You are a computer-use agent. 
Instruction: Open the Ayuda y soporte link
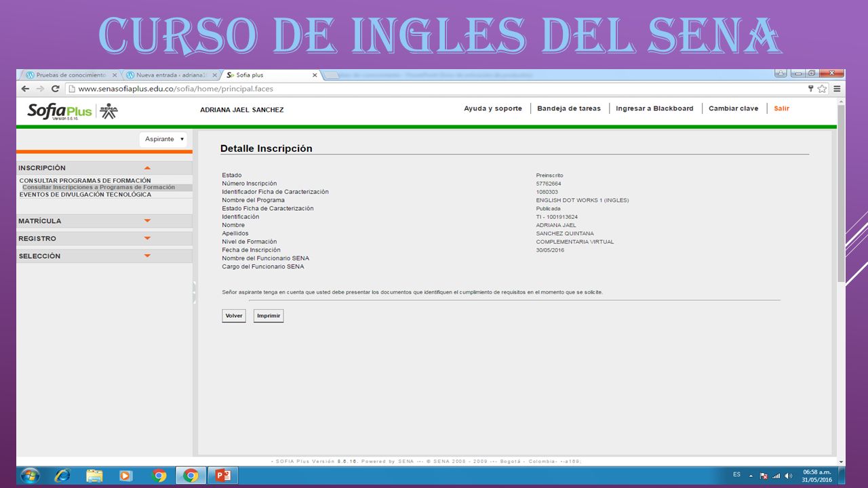click(493, 108)
